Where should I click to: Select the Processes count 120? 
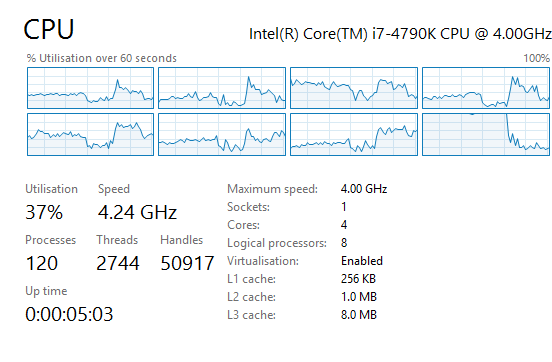click(x=42, y=263)
